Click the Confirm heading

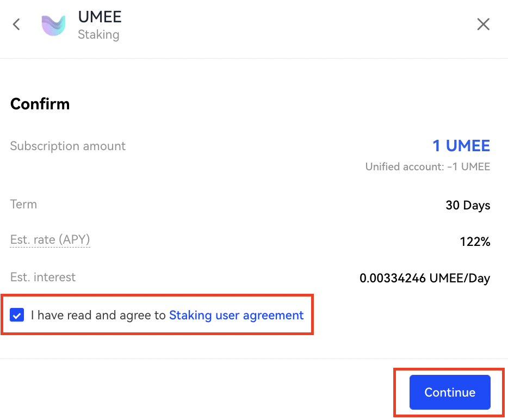pyautogui.click(x=40, y=104)
